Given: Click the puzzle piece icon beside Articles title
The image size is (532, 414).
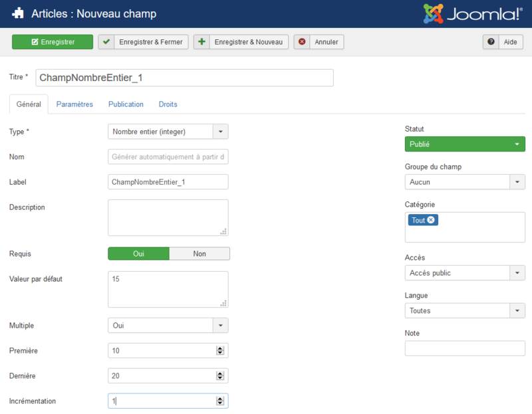Looking at the screenshot, I should pos(17,13).
